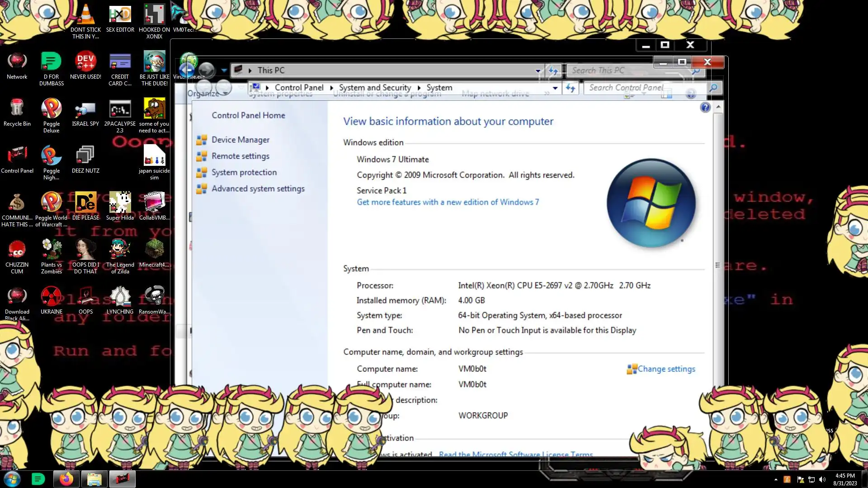Expand This PC address bar dropdown
This screenshot has height=488, width=868.
pos(538,70)
